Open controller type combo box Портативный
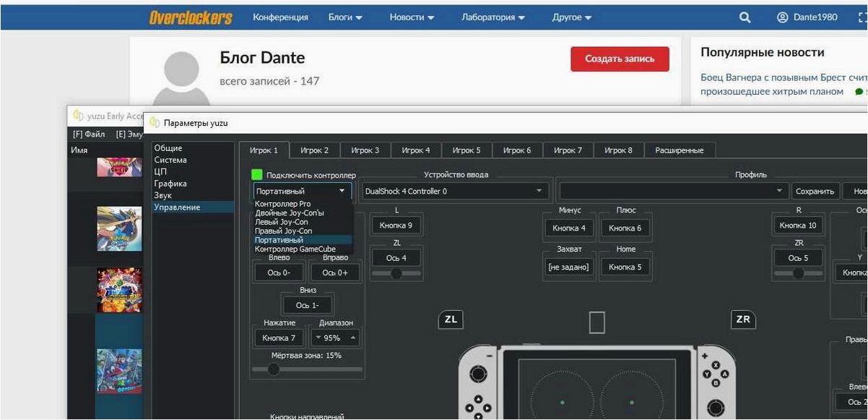868x420 pixels. 302,192
